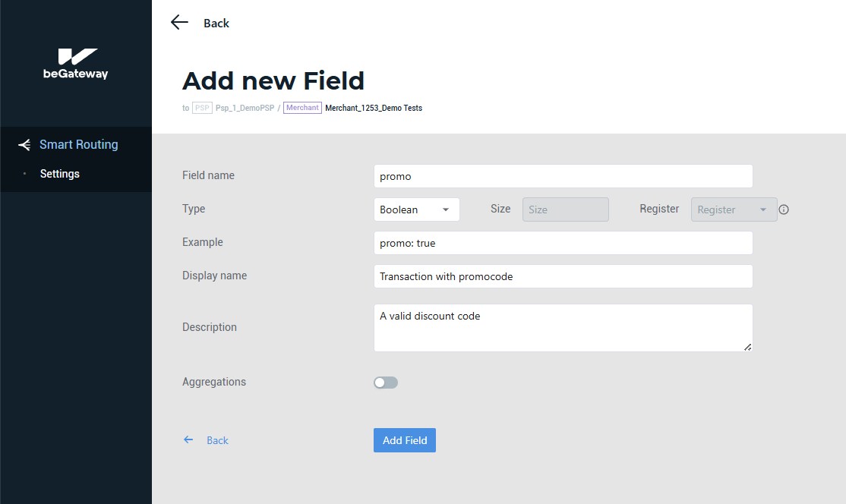This screenshot has width=846, height=504.
Task: Click the beGateway logo
Action: pyautogui.click(x=76, y=64)
